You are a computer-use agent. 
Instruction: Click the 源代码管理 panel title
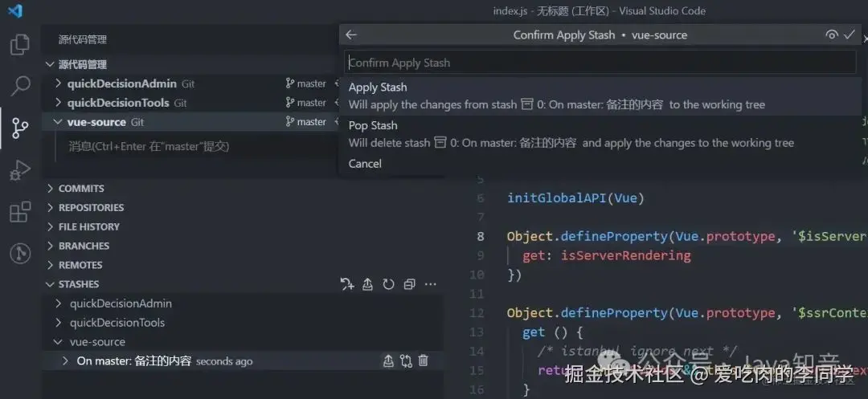coord(83,39)
